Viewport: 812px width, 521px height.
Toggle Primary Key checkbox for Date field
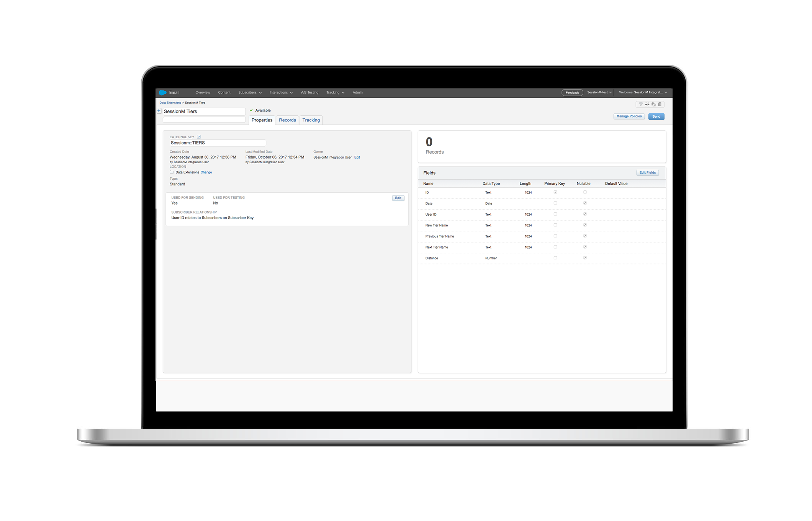pos(555,203)
